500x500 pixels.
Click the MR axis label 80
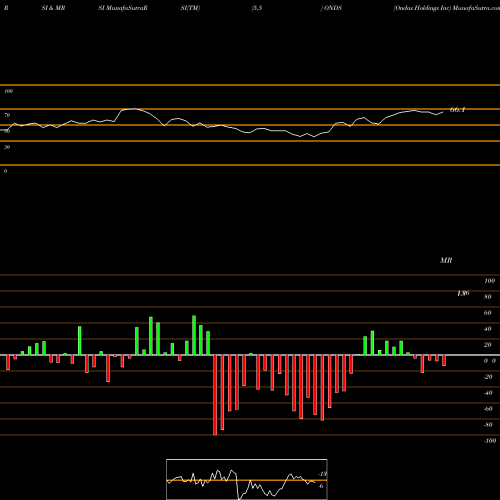[488, 297]
